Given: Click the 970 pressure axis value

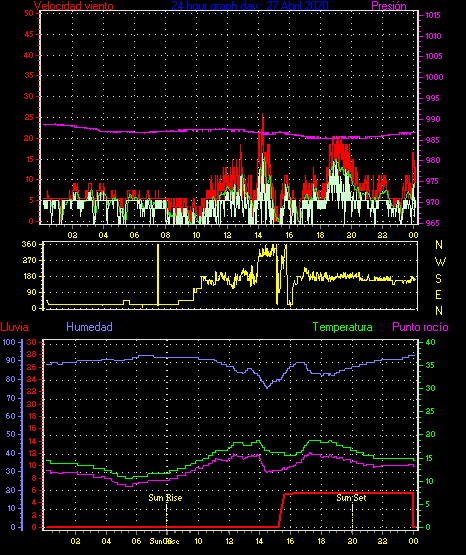Looking at the screenshot, I should tap(432, 202).
